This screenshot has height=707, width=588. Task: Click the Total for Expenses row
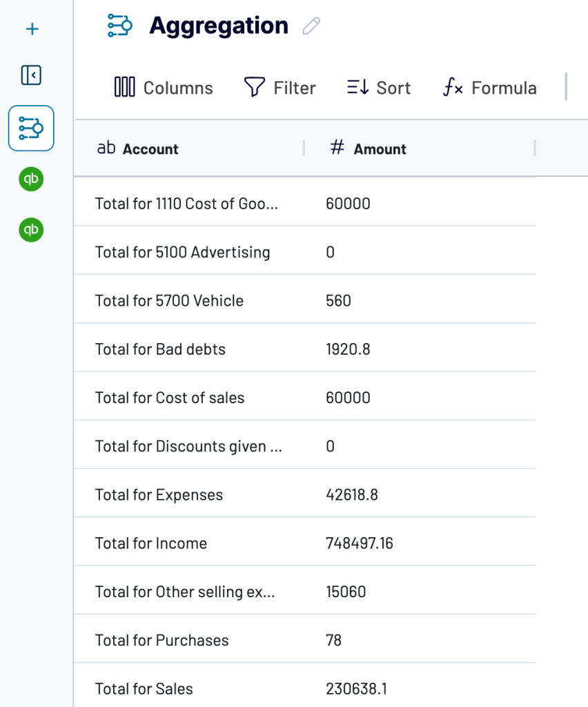158,494
